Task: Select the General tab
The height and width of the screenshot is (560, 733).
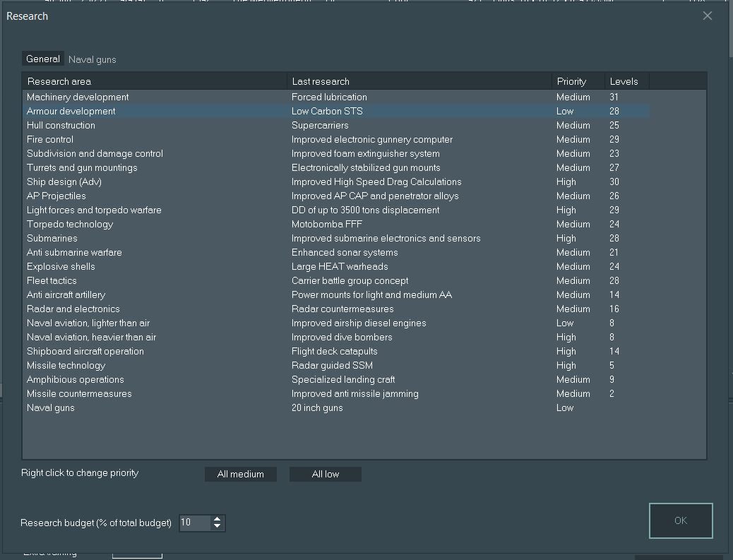Action: point(43,59)
